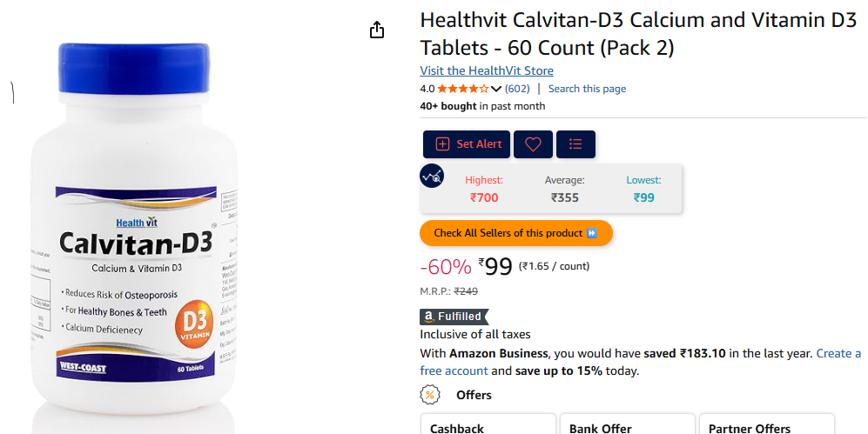Screen dimensions: 868x434
Task: Click the star rating icons
Action: pos(463,89)
